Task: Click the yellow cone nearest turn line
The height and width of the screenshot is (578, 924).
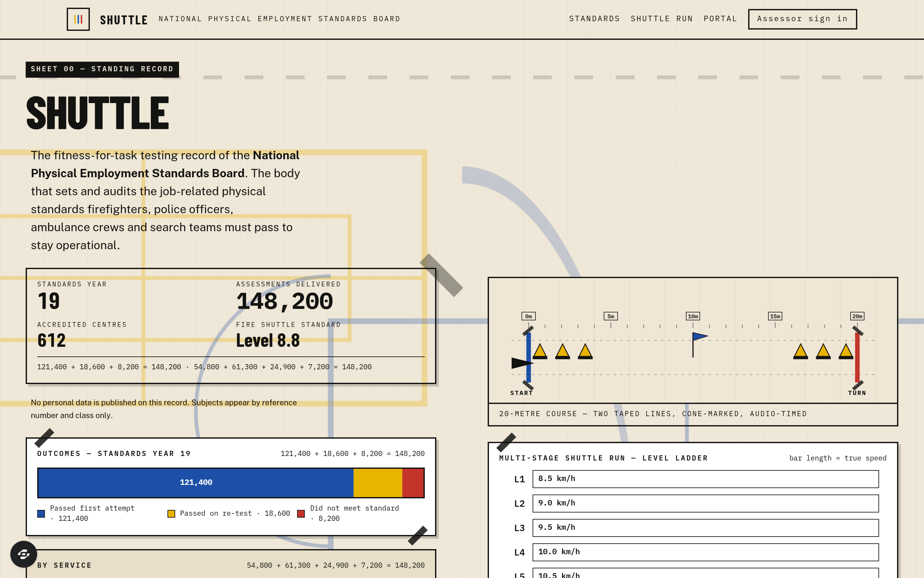Action: tap(846, 351)
